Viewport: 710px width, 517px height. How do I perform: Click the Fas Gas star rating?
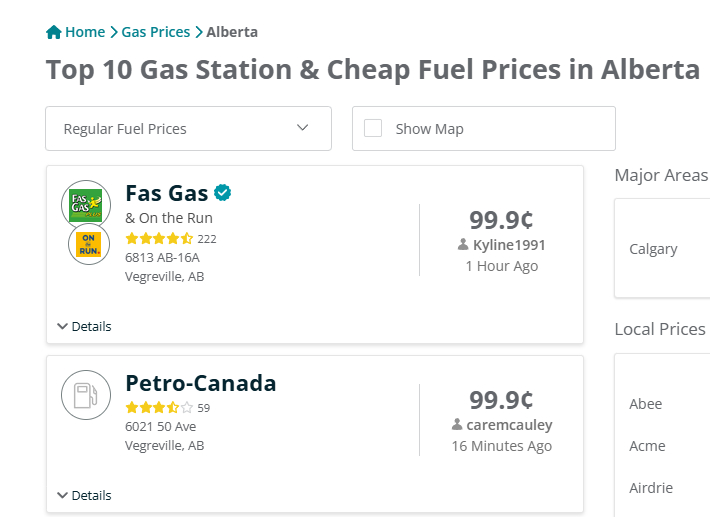(159, 239)
